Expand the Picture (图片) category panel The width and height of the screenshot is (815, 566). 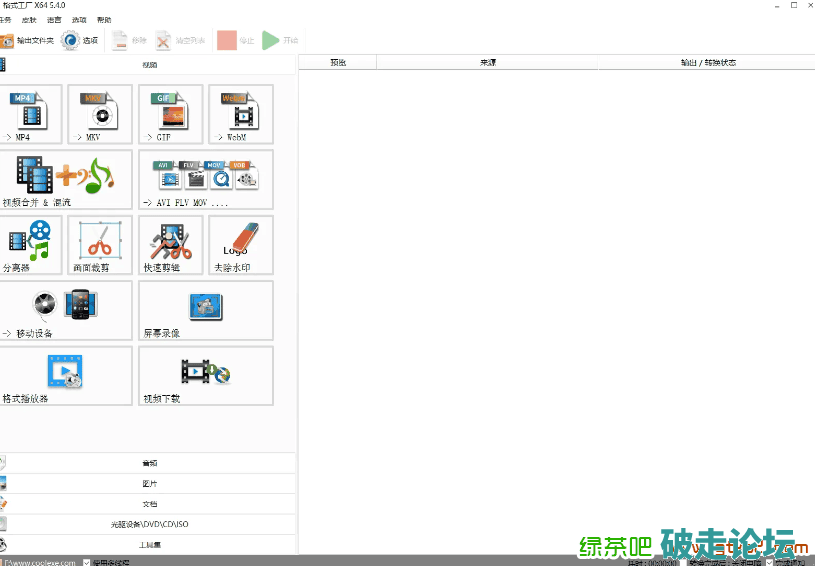149,484
